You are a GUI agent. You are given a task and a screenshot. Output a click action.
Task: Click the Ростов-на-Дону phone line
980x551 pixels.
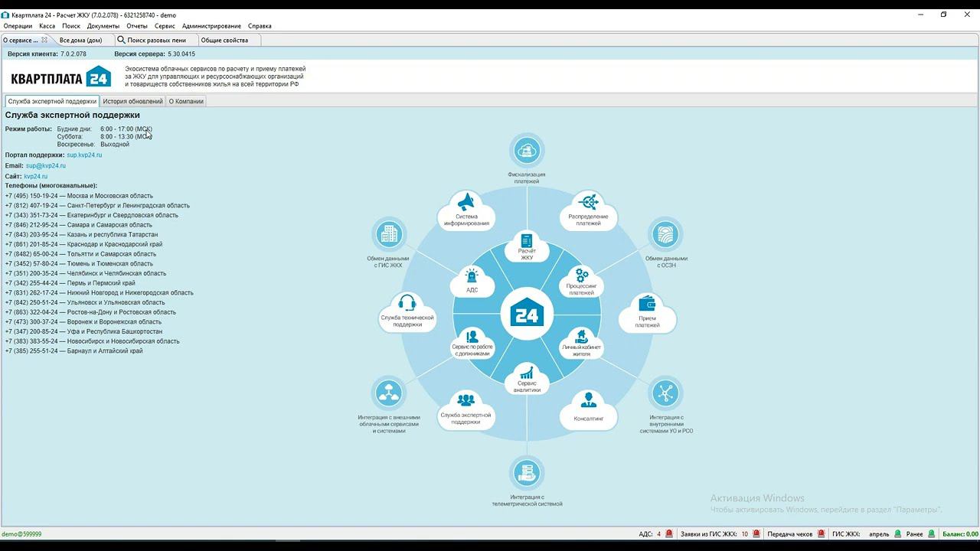pyautogui.click(x=90, y=312)
